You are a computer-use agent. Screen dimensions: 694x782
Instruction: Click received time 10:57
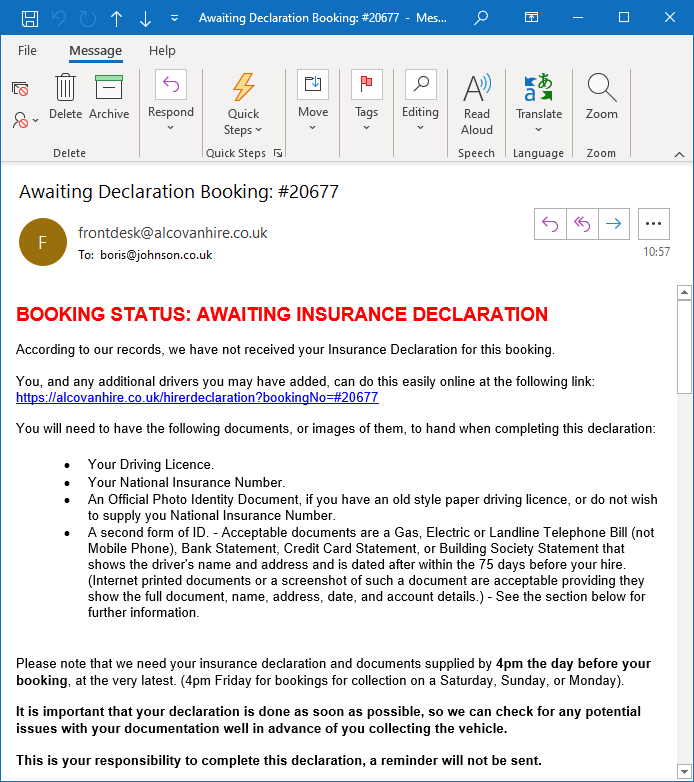656,252
